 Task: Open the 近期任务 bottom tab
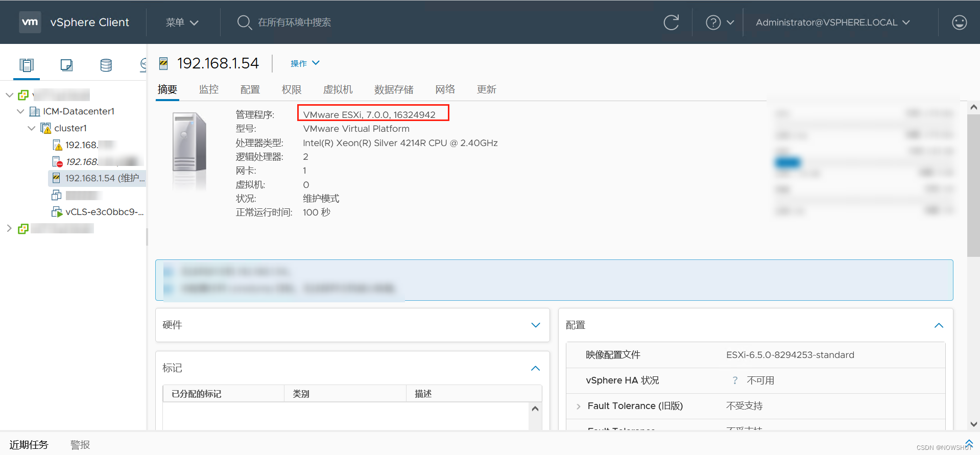click(29, 445)
